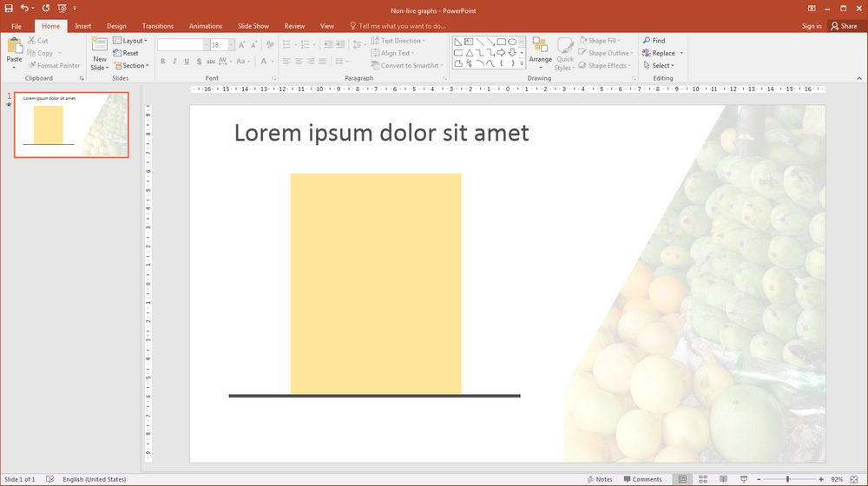Switch to the Insert tab
This screenshot has width=868, height=486.
(x=83, y=26)
